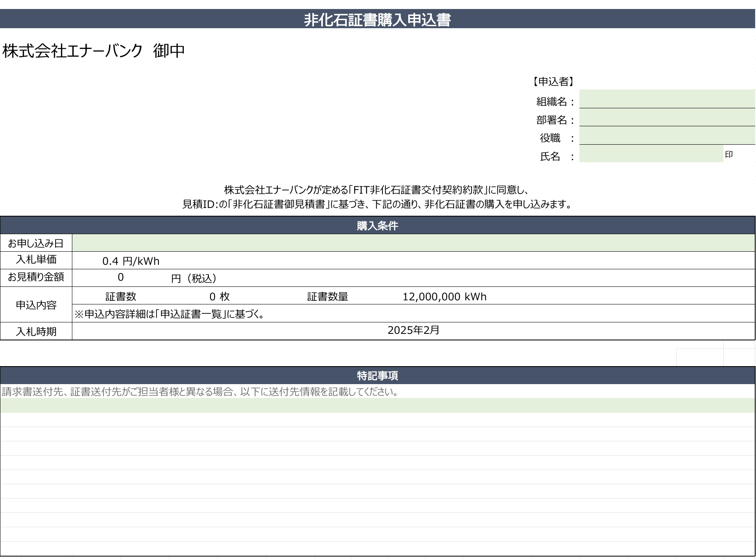
Task: Click the 氏名 input field
Action: pyautogui.click(x=651, y=154)
